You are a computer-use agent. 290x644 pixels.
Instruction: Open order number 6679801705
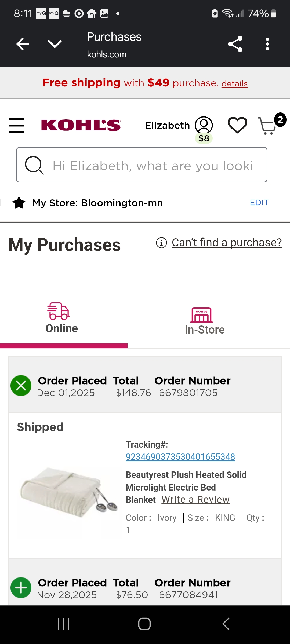pos(189,393)
